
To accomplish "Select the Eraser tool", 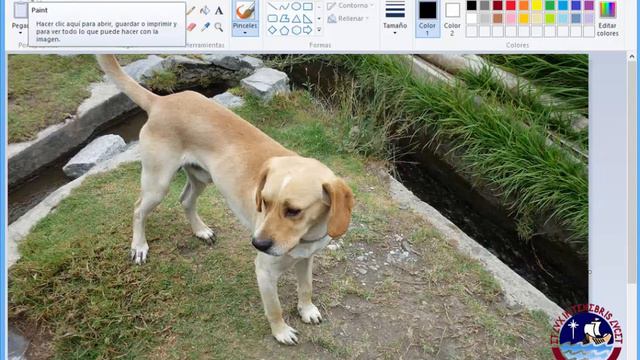I will (191, 27).
